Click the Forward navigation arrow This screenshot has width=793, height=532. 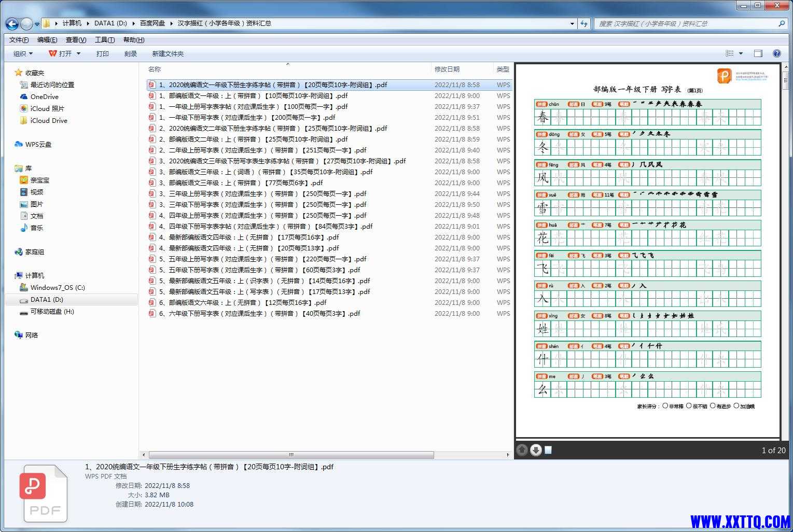[26, 23]
